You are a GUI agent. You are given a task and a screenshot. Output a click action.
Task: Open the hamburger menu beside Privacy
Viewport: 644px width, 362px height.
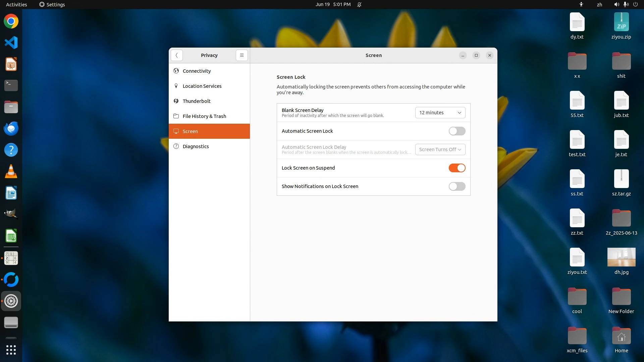[x=241, y=55]
